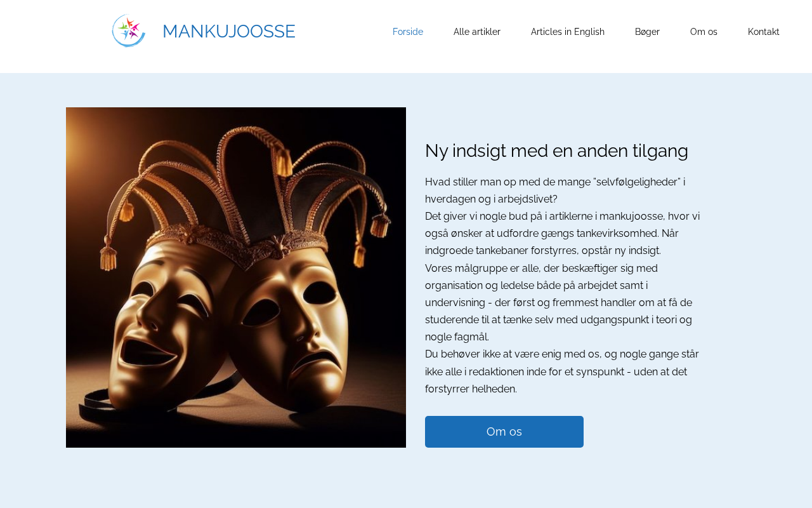Choose Om os in the top navigation
The width and height of the screenshot is (812, 508).
click(704, 32)
